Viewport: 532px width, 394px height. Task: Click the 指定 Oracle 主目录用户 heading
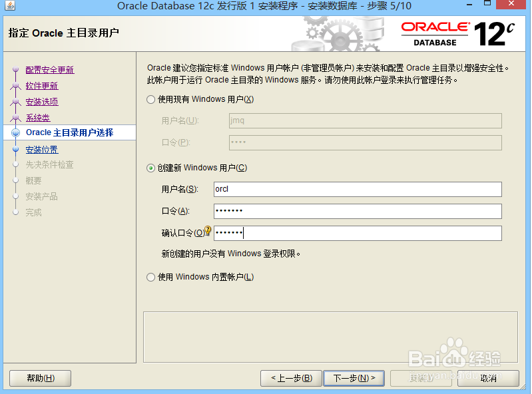click(x=63, y=33)
